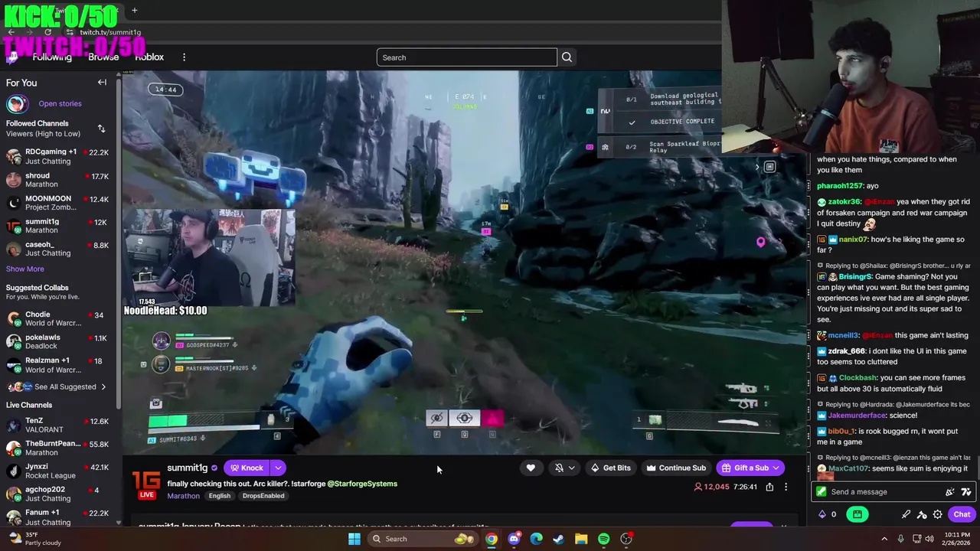The height and width of the screenshot is (551, 980).
Task: Sort followed channels with sort arrows icon
Action: tap(101, 129)
